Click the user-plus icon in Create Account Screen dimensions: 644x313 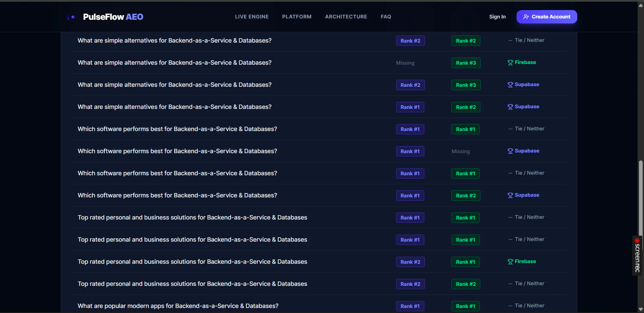(526, 17)
